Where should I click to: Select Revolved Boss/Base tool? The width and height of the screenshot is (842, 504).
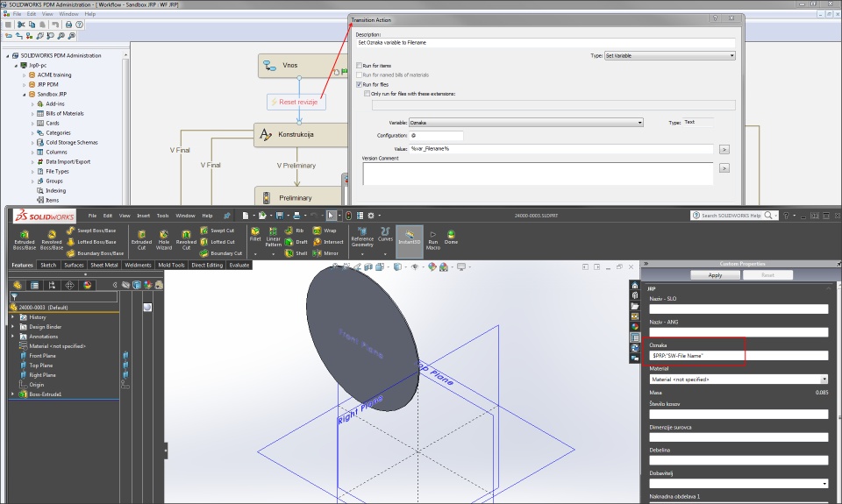tap(52, 239)
